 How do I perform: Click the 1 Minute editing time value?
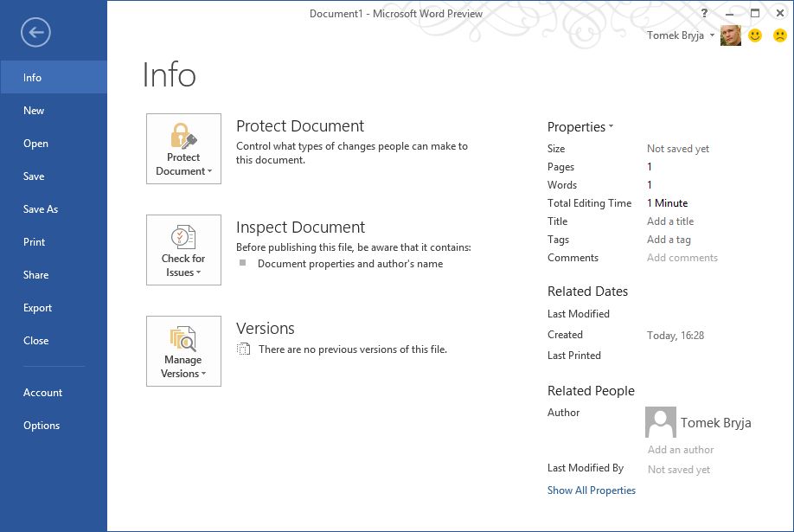pyautogui.click(x=667, y=203)
